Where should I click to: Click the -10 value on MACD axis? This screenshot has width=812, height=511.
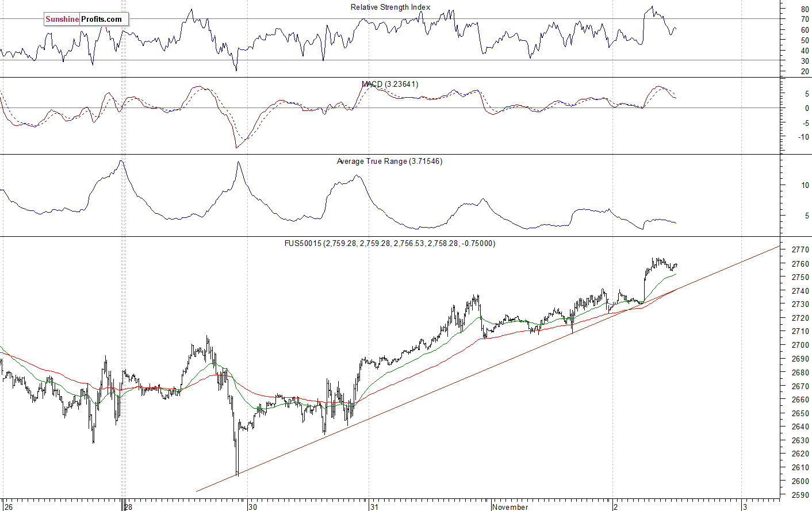803,137
